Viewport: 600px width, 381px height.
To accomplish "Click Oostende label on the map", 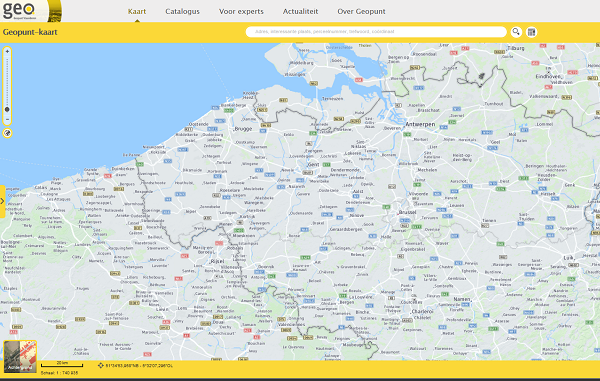I will point(199,124).
